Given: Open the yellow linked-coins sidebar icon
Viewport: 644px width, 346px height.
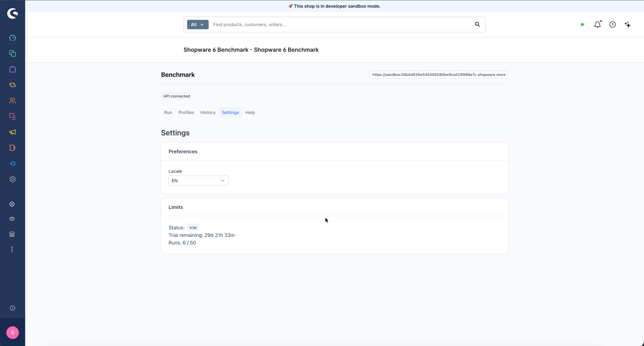Looking at the screenshot, I should click(12, 85).
